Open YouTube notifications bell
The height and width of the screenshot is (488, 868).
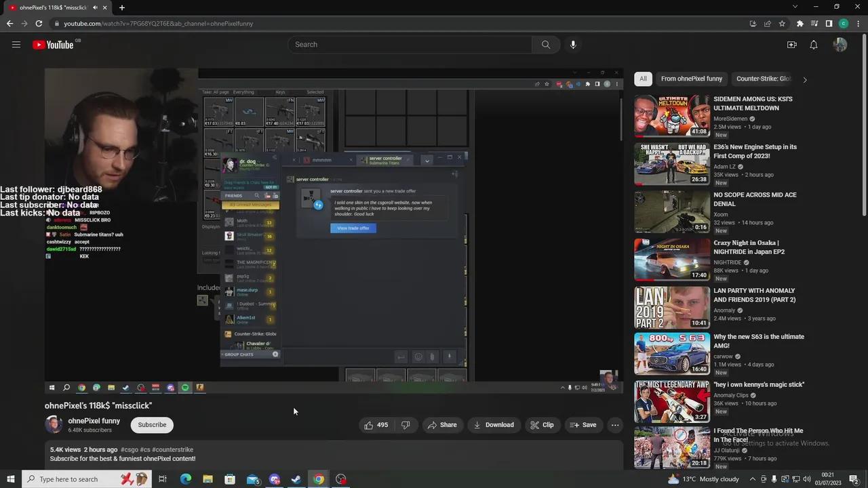point(814,45)
